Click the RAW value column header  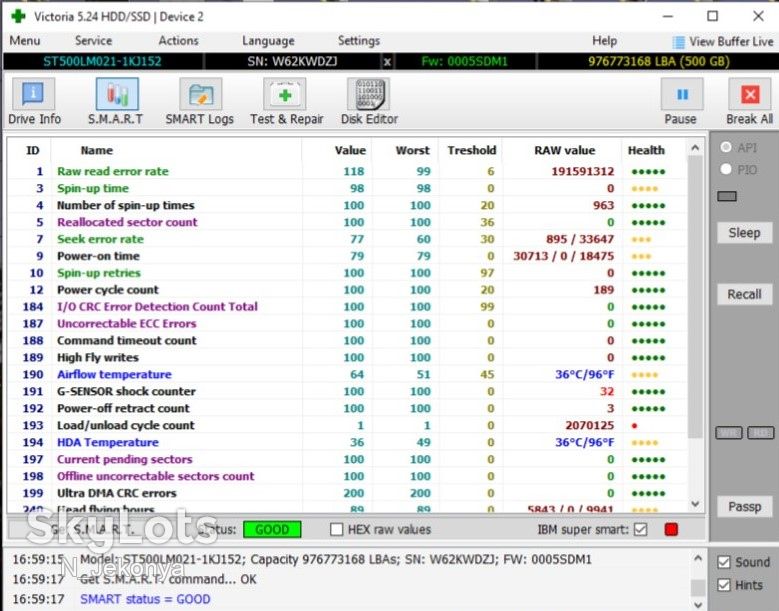[x=564, y=150]
